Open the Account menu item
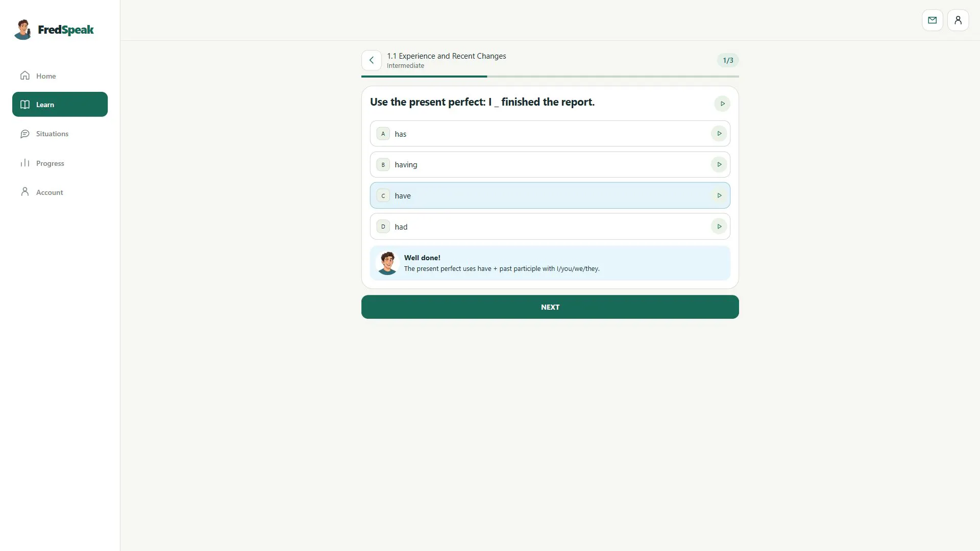This screenshot has width=980, height=551. click(x=60, y=192)
